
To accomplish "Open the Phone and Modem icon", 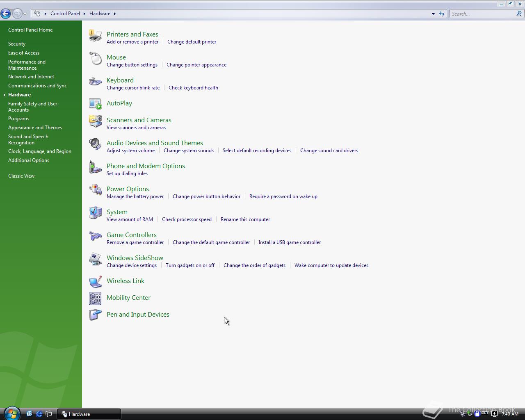I will click(96, 167).
